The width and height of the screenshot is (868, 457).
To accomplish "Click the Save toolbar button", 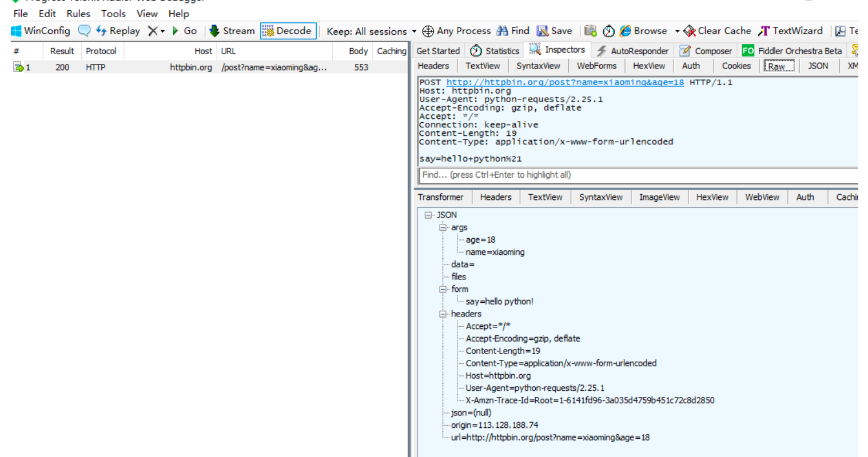I will point(554,31).
